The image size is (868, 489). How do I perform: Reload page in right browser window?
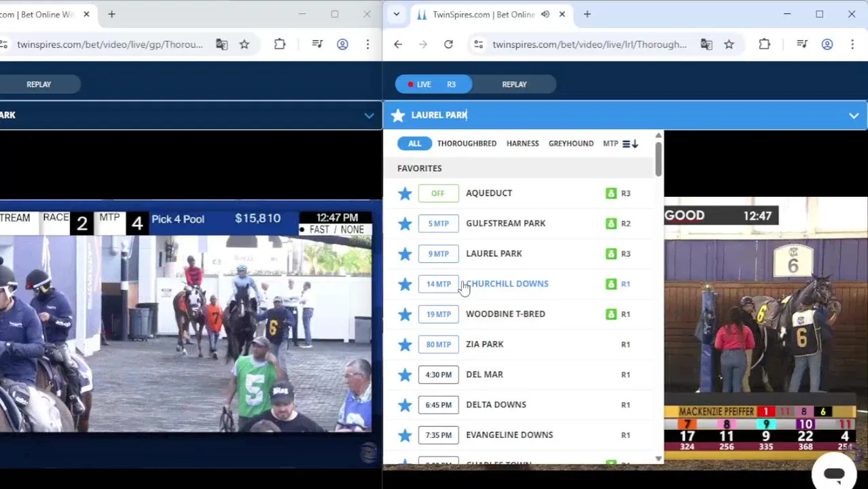click(x=448, y=45)
